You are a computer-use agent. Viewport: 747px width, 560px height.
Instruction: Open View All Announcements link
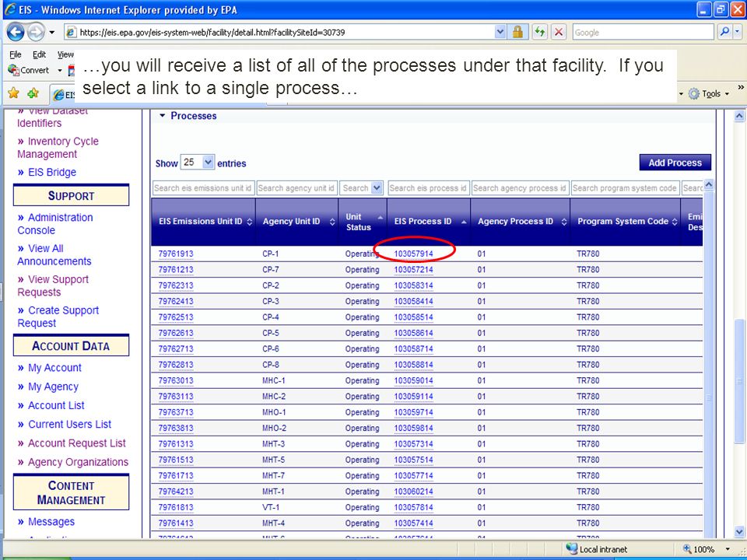coord(54,255)
